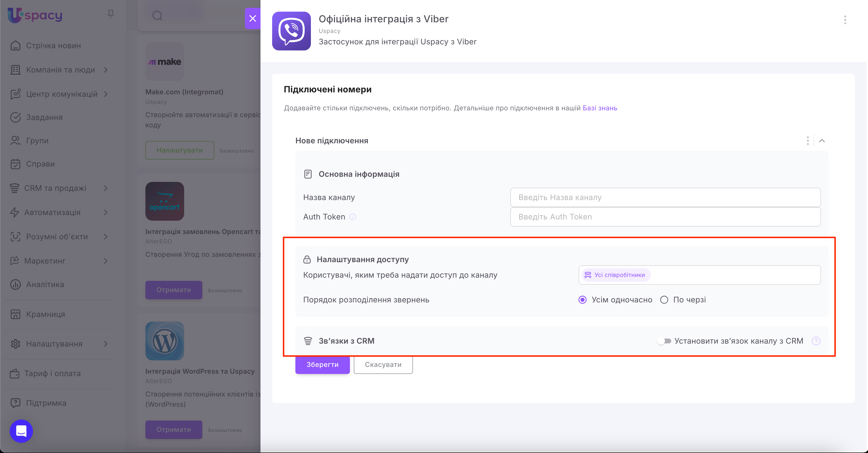
Task: Open the three-dot menu in the Viber header
Action: pos(845,20)
